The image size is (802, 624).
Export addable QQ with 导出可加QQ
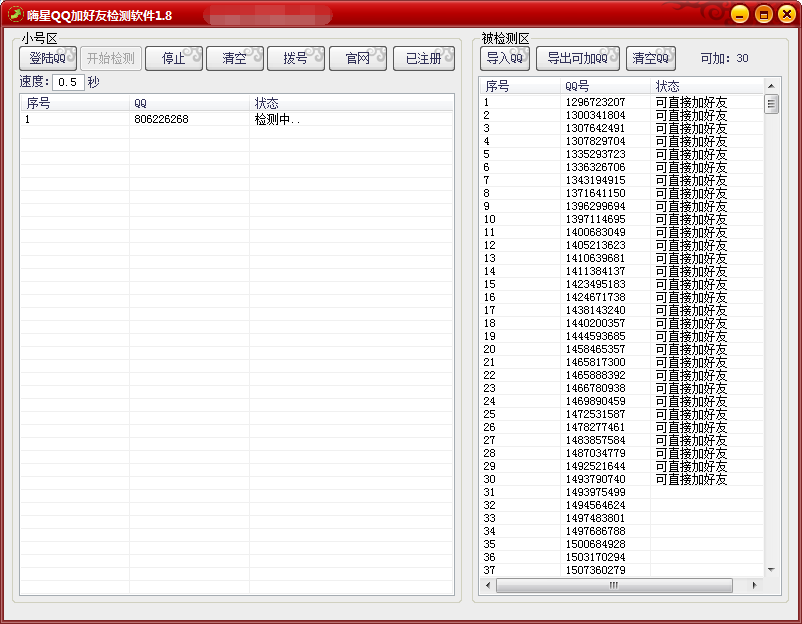click(x=578, y=58)
